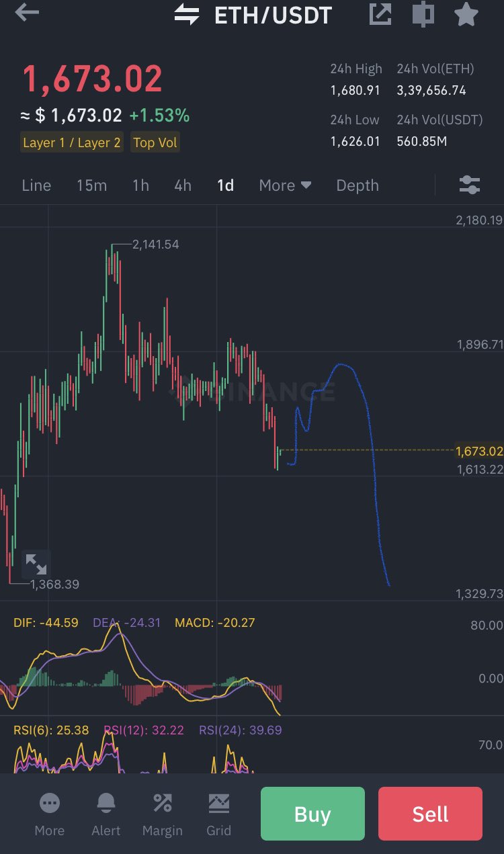Tap the 1,329.73 price axis label
This screenshot has height=854, width=504.
479,593
